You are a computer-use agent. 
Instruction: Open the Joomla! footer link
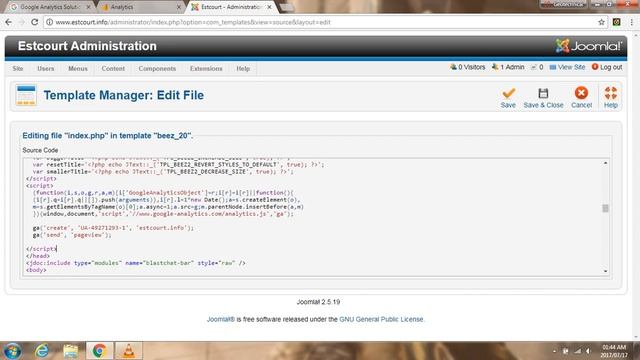pos(220,319)
